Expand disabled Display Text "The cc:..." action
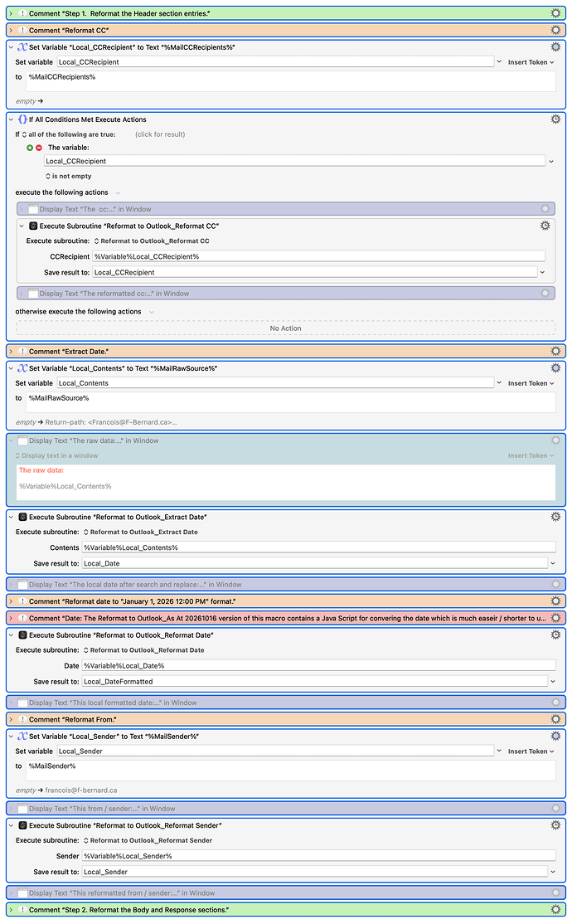 (x=22, y=209)
